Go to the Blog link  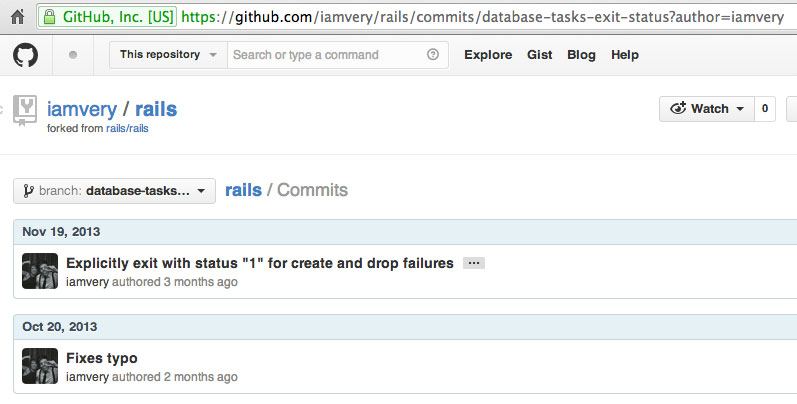pyautogui.click(x=581, y=55)
